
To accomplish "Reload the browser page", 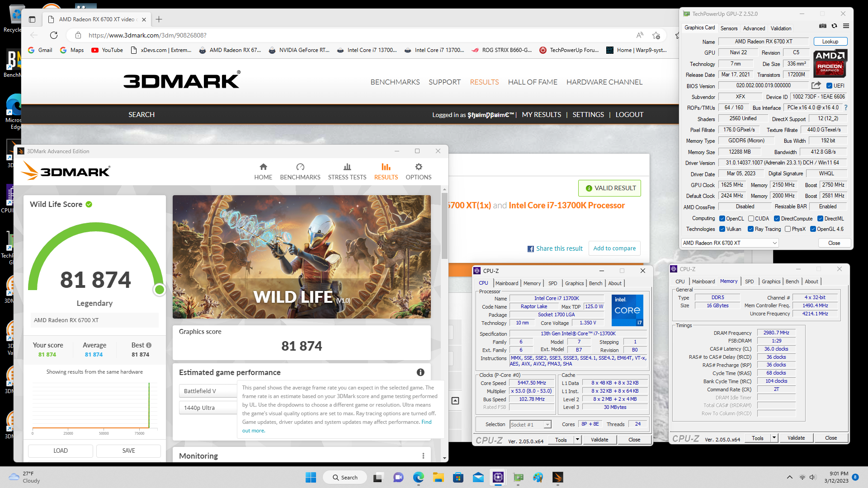I will click(54, 35).
